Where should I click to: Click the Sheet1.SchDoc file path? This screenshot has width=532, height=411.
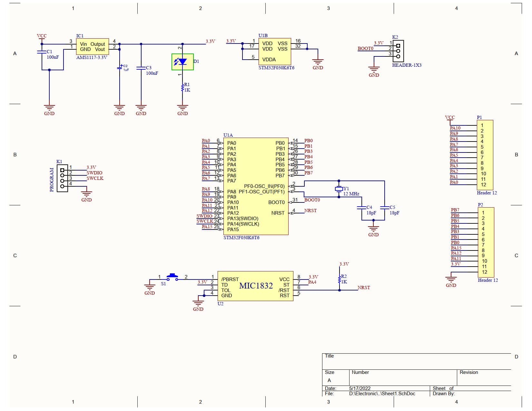tap(382, 394)
